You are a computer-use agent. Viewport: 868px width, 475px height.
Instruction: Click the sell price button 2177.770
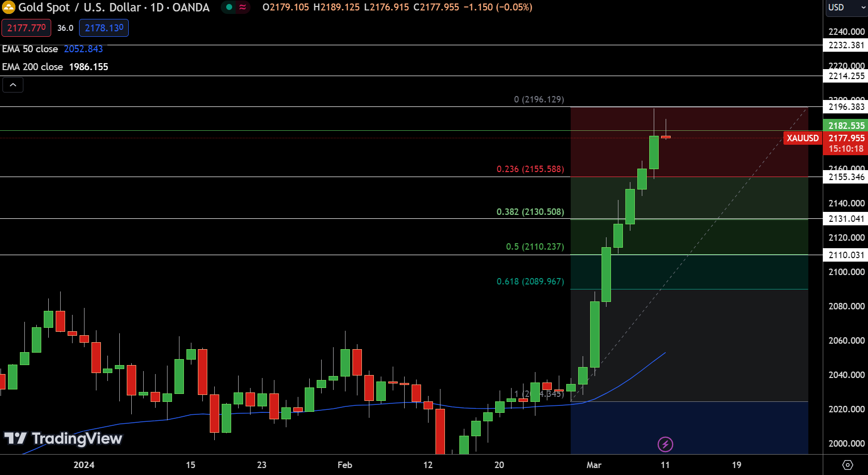point(26,28)
